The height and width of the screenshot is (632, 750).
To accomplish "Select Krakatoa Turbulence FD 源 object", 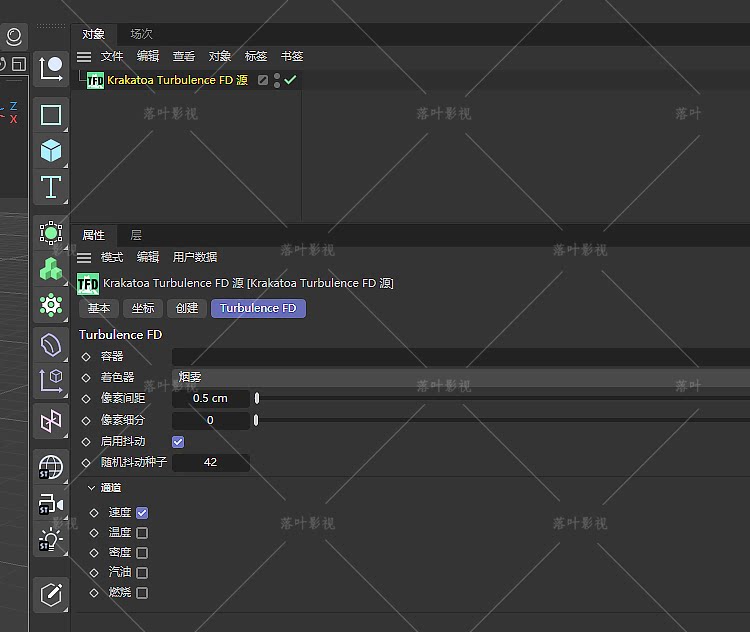I will point(177,80).
